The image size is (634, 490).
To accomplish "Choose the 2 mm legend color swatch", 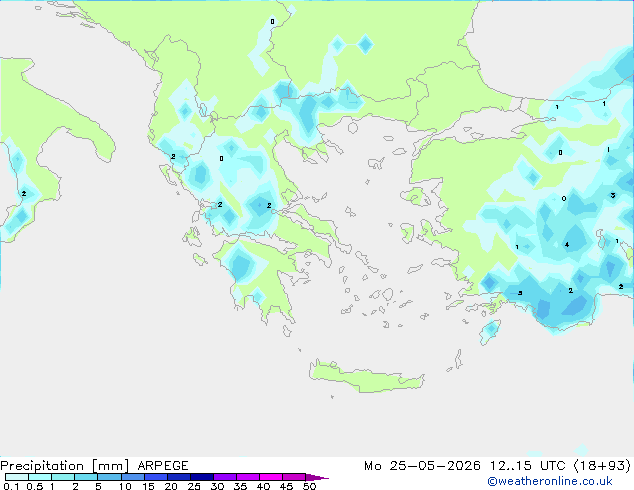I will [86, 477].
